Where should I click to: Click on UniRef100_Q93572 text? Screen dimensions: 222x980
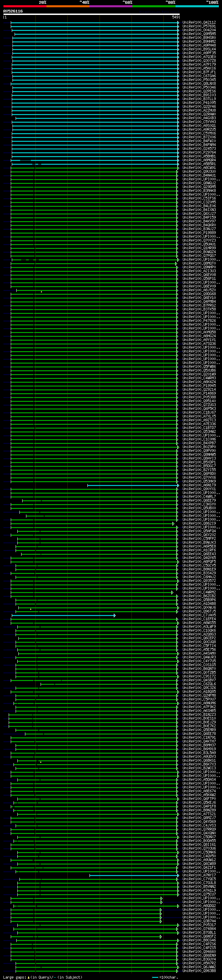199,581
